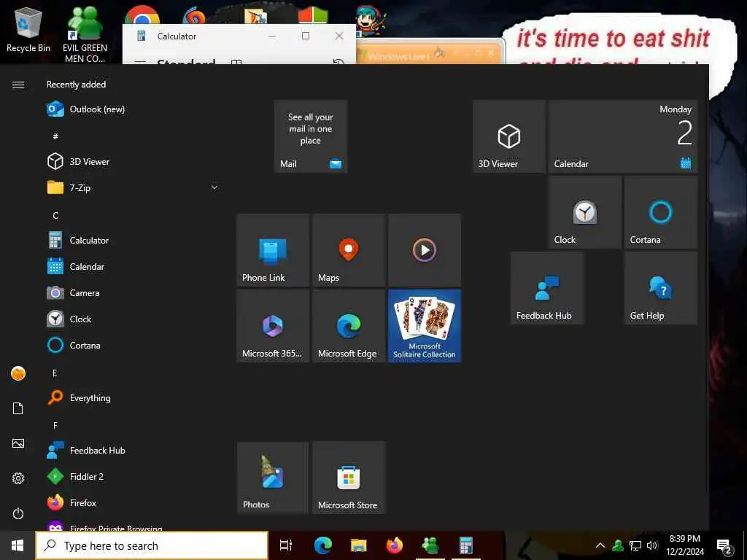Minimize the Calculator window
The height and width of the screenshot is (560, 747).
pos(273,36)
